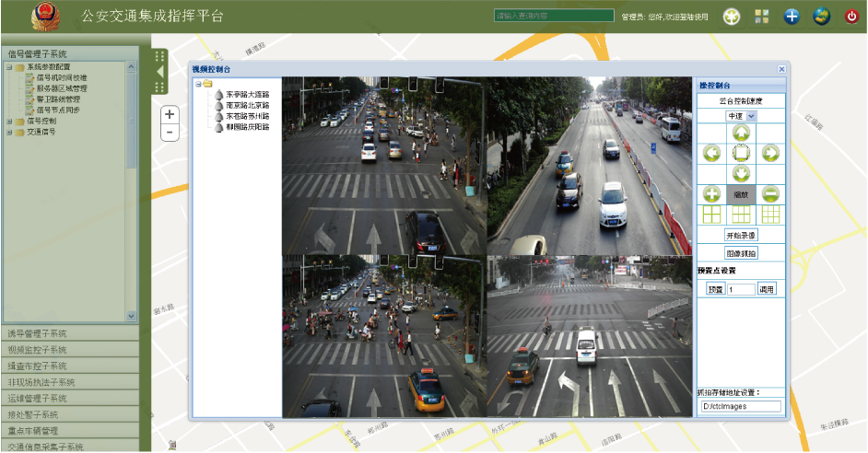
Task: Click the 图像抓拍 button
Action: [741, 252]
